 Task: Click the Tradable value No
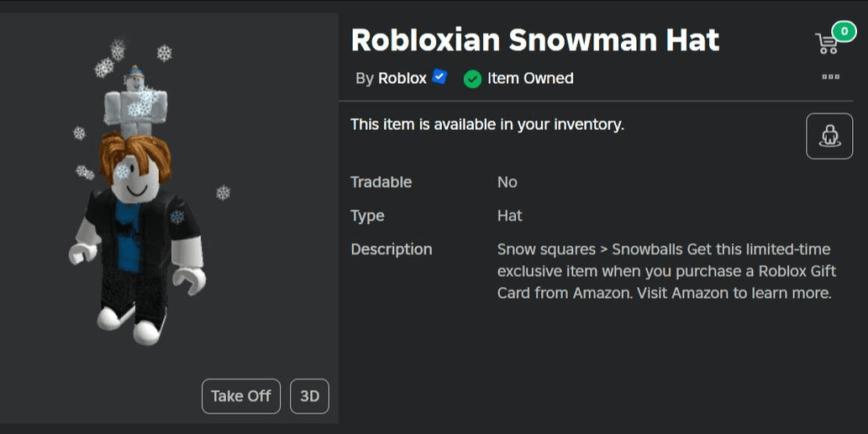tap(507, 182)
